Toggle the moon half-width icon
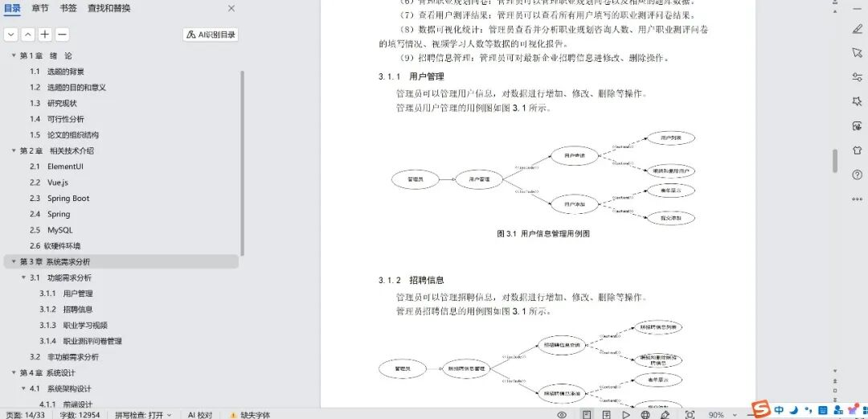The width and height of the screenshot is (868, 419). click(x=793, y=411)
